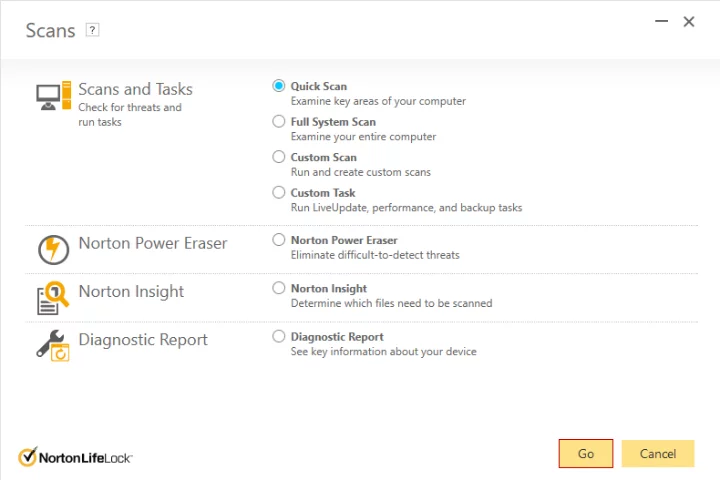Select the Full System Scan option
Screen dimensions: 720x480
pyautogui.click(x=279, y=121)
